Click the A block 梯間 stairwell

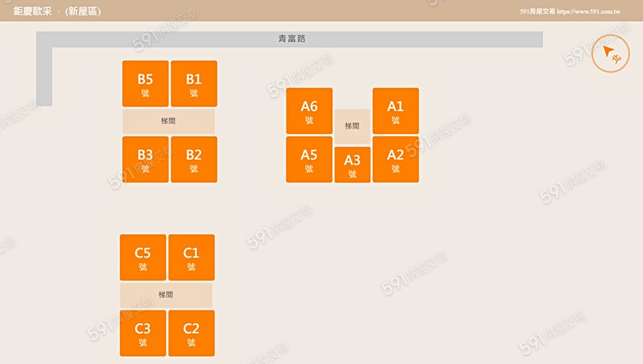coord(352,126)
